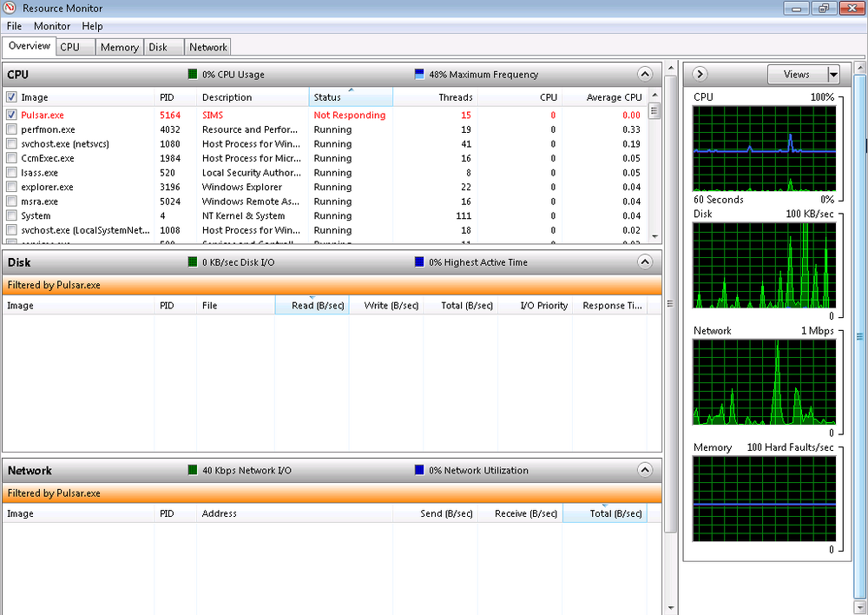Switch to the CPU tab

[76, 47]
